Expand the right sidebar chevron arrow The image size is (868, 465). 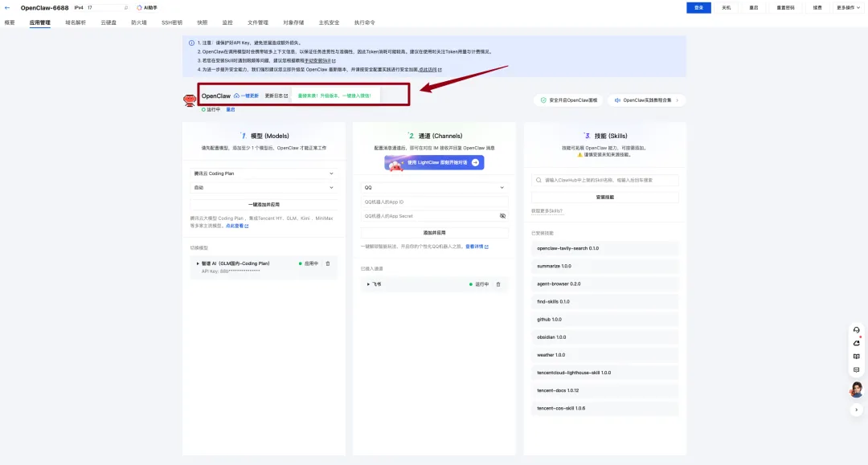tap(857, 410)
